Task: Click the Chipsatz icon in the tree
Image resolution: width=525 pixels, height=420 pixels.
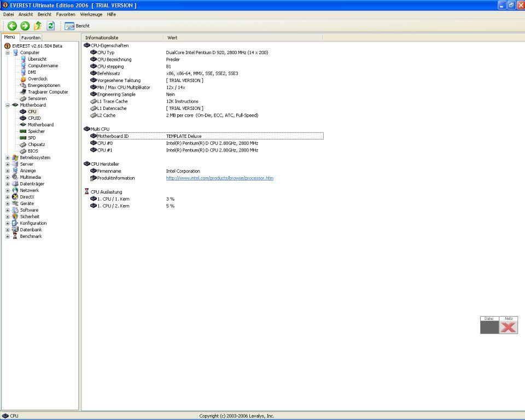Action: (23, 144)
